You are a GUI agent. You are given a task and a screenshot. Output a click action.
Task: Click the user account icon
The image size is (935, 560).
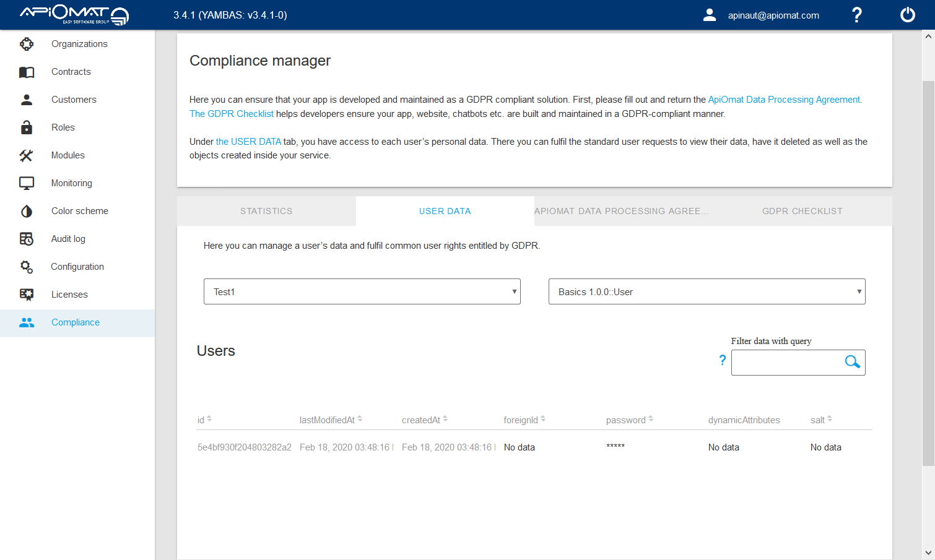click(x=710, y=15)
